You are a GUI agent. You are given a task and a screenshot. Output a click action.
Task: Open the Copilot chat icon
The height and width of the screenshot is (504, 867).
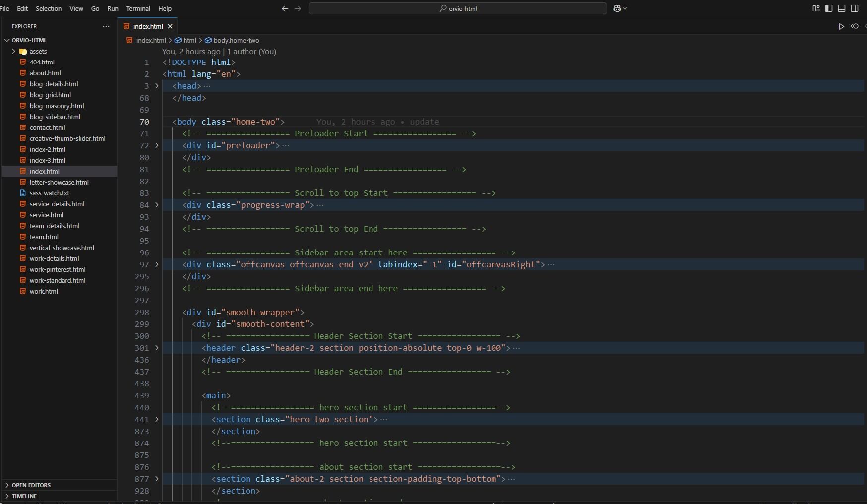coord(618,8)
